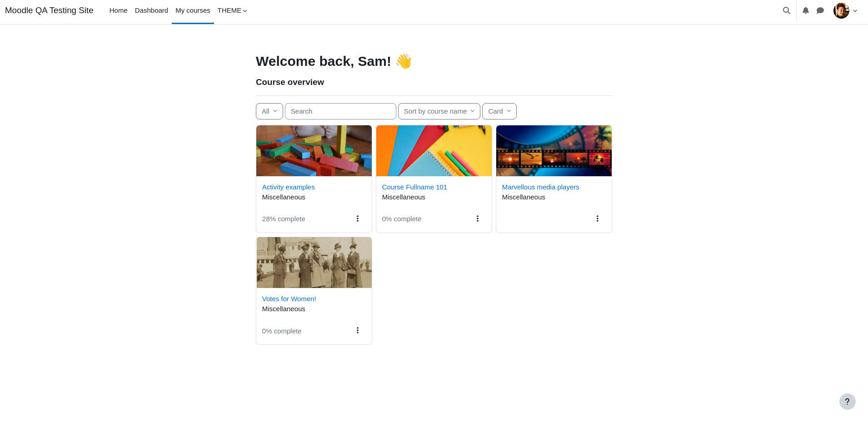Open the search magnifier icon in header
This screenshot has width=868, height=422.
786,10
